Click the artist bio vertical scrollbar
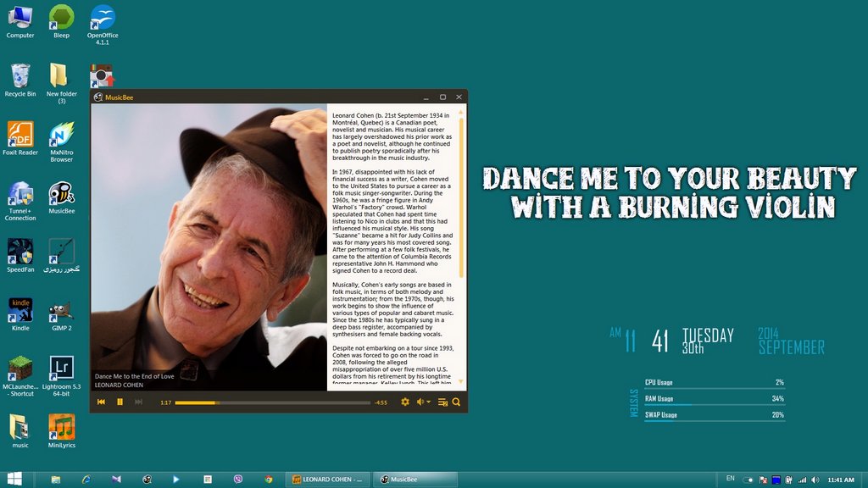Image resolution: width=868 pixels, height=488 pixels. point(462,195)
